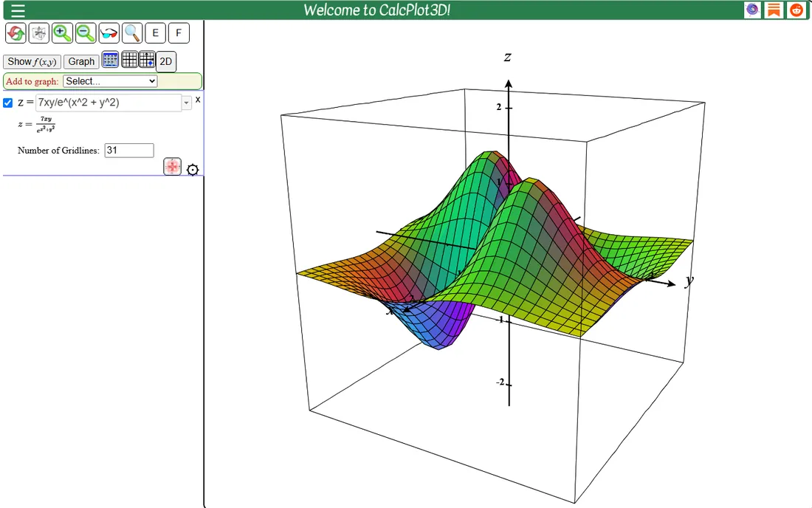The image size is (812, 508).
Task: Click the F toolbar button
Action: (179, 33)
